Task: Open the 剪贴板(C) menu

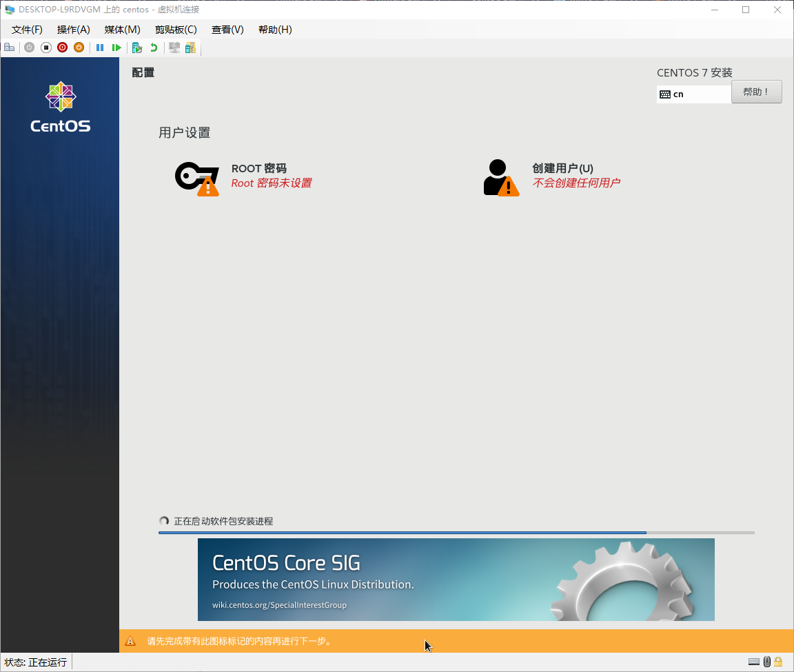Action: [176, 30]
